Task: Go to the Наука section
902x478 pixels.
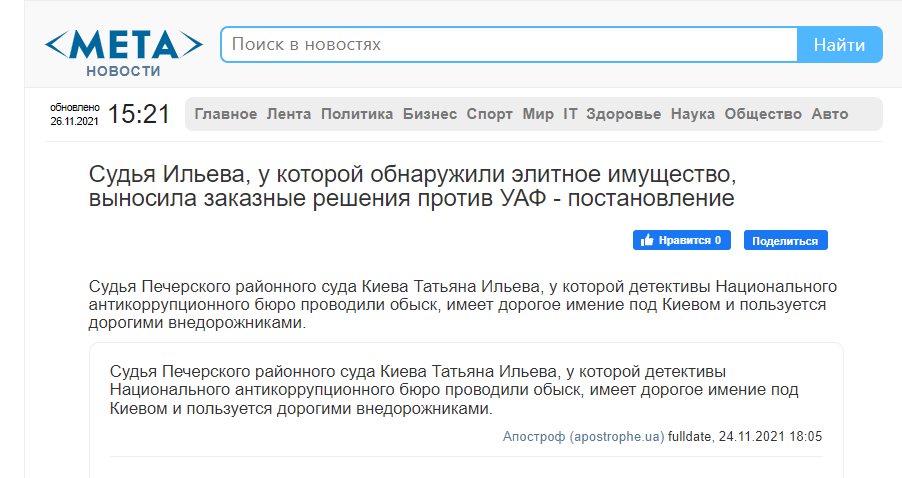Action: [x=692, y=114]
